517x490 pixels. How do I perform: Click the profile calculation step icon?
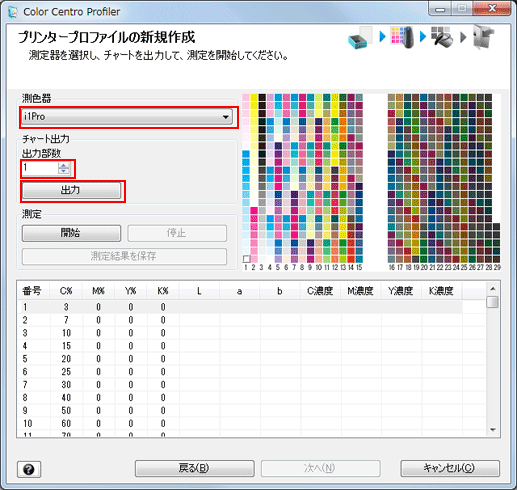pos(442,37)
